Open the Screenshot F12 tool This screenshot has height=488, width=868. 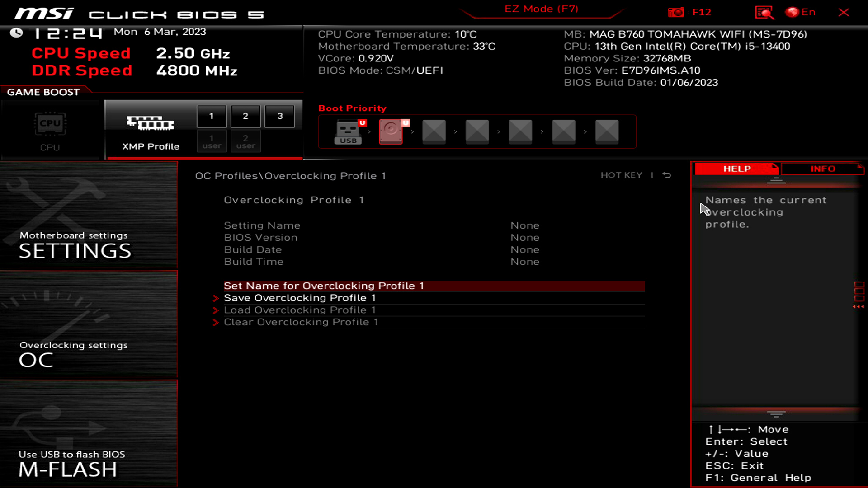pyautogui.click(x=689, y=12)
